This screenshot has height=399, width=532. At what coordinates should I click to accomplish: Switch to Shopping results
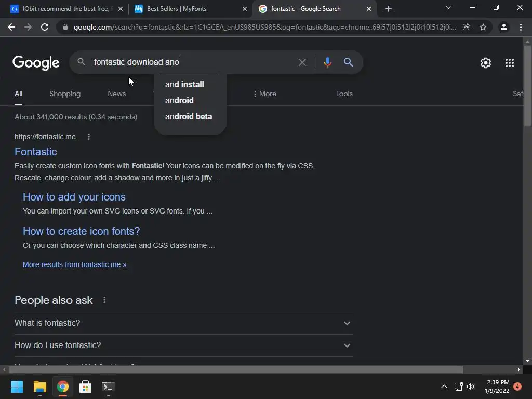pos(65,94)
